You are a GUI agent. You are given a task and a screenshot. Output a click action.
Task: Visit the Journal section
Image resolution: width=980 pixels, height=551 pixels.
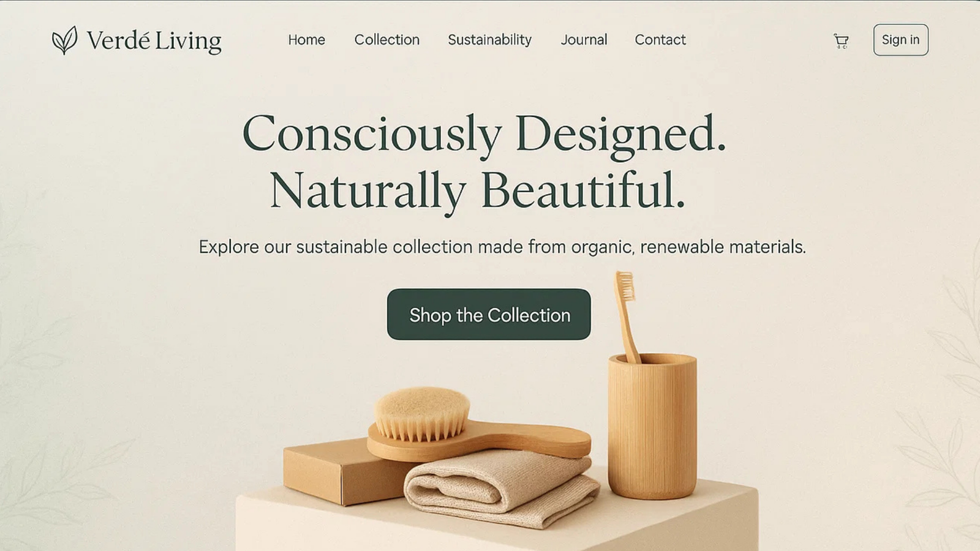584,40
